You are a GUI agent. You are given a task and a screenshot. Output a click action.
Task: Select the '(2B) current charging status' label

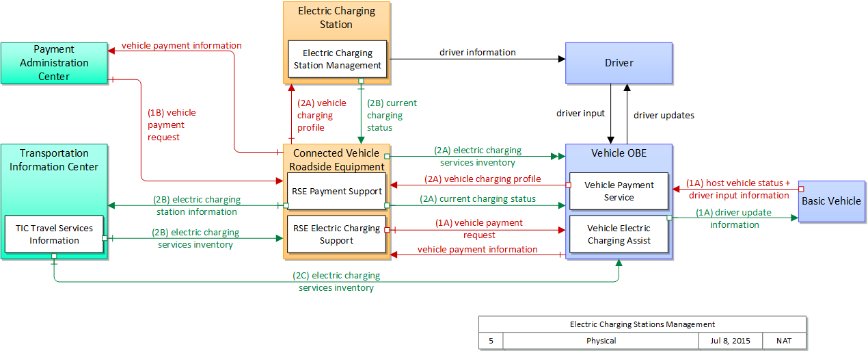[x=392, y=116]
